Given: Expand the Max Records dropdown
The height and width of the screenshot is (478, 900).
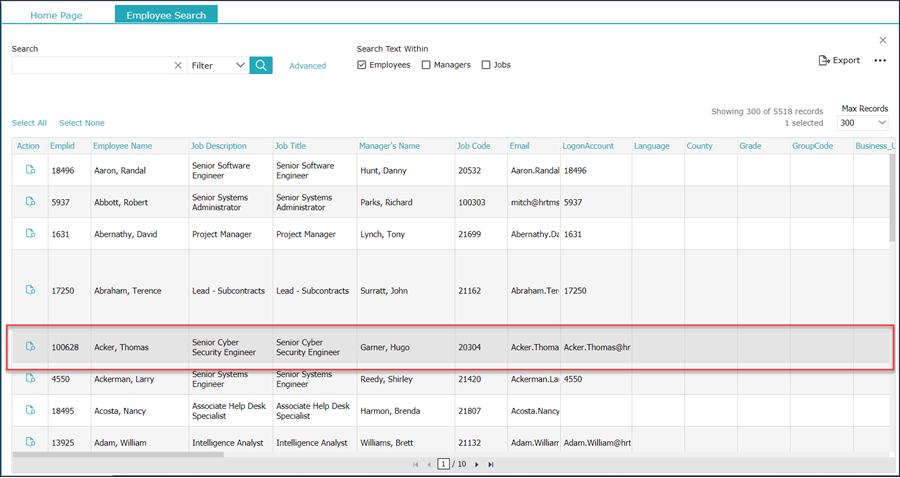Looking at the screenshot, I should pos(863,123).
